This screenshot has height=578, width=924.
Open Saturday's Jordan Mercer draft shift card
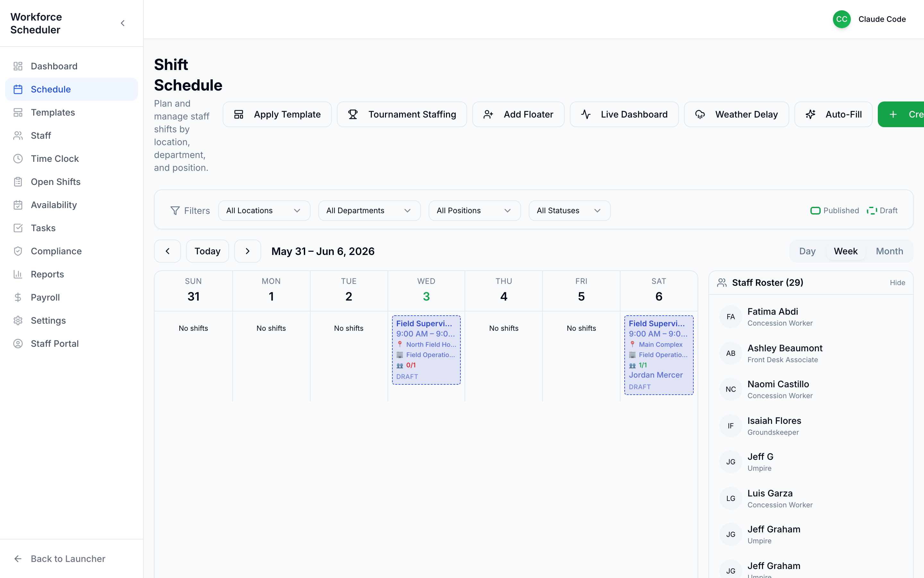point(659,355)
